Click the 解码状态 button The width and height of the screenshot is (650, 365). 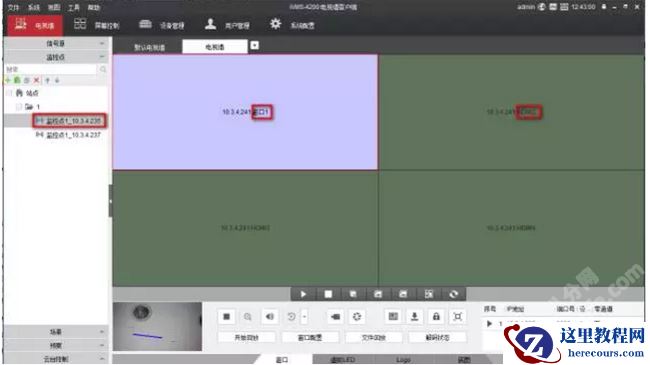pyautogui.click(x=437, y=338)
